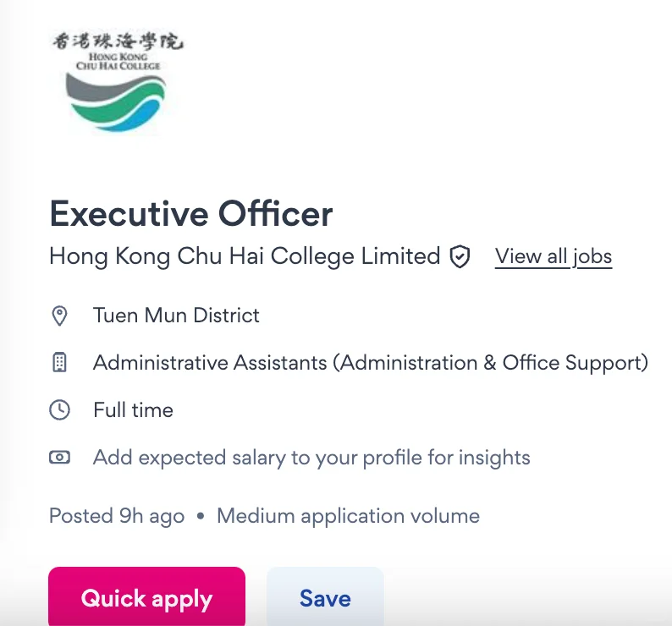Click the Tuen Mun District location text

point(176,316)
